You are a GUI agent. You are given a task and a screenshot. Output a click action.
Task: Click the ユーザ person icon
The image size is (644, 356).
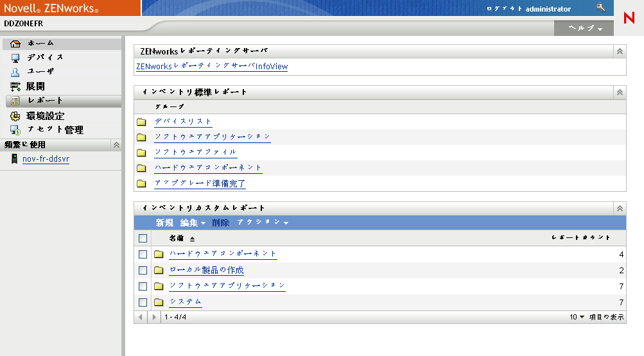tap(15, 72)
